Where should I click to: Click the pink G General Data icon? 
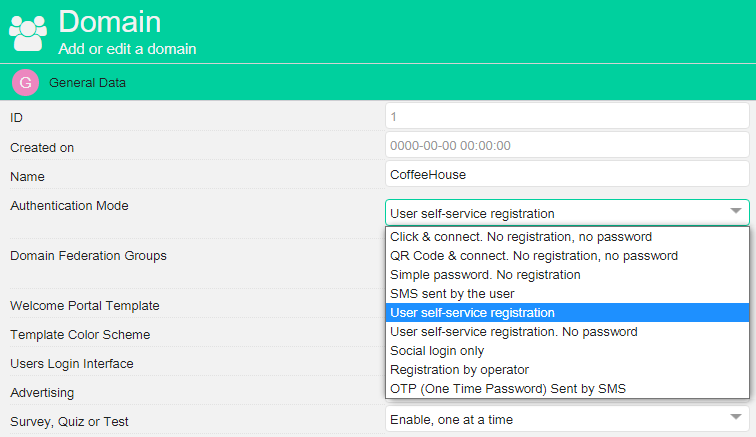[25, 82]
